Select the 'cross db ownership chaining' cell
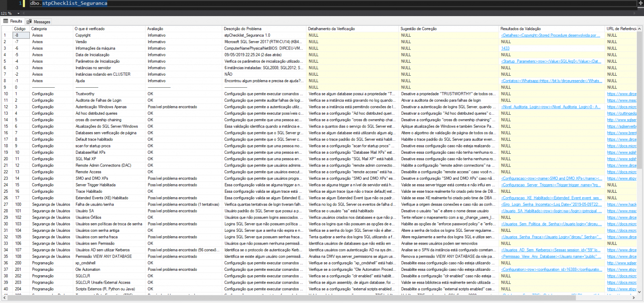 (x=109, y=120)
